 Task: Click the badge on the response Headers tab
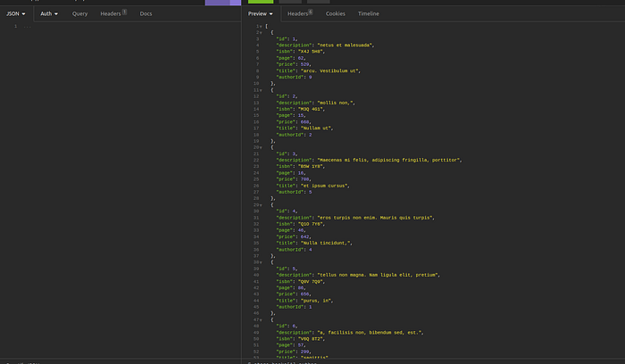point(311,12)
